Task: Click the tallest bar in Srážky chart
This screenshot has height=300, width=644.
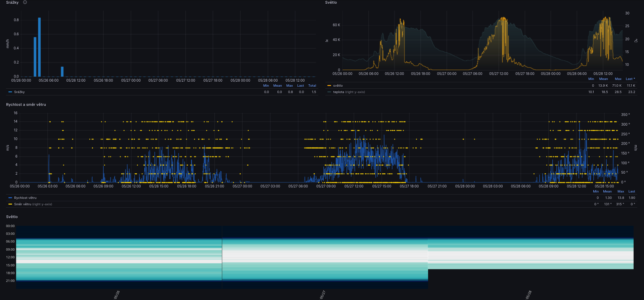Action: [x=39, y=47]
